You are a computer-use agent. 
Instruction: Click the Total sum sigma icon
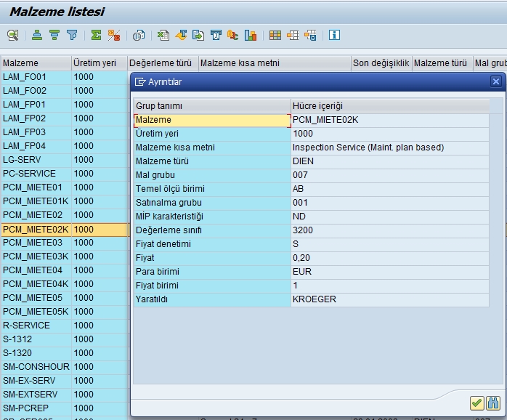click(96, 35)
